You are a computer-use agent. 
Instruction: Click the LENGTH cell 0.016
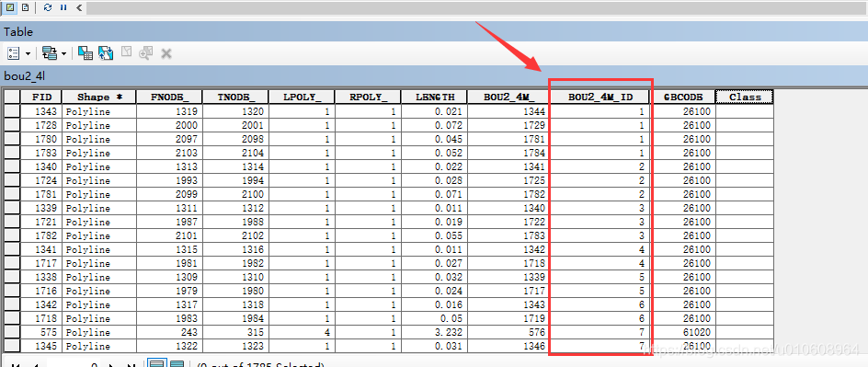[434, 305]
